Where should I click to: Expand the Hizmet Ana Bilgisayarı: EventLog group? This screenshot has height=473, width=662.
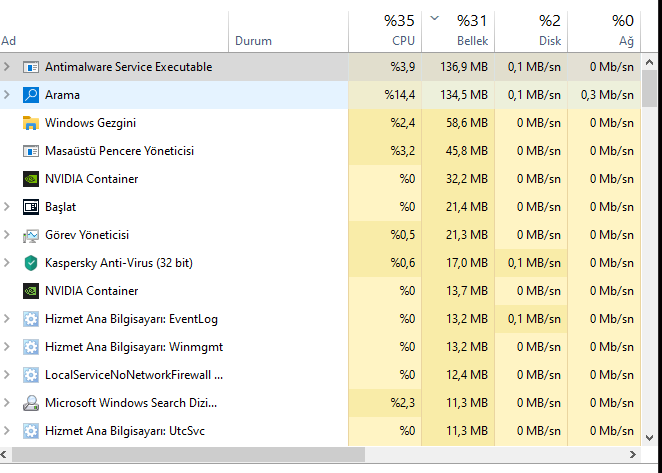point(8,319)
